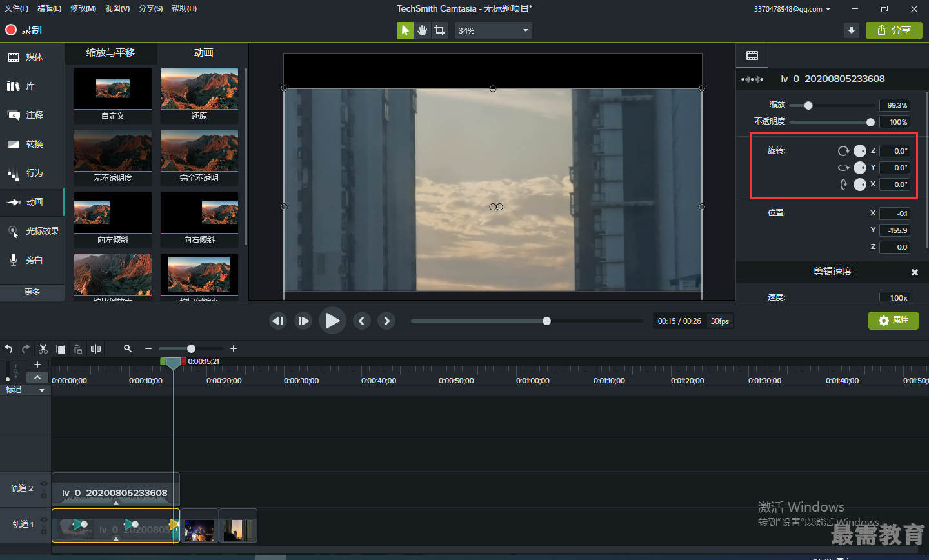Image resolution: width=929 pixels, height=560 pixels.
Task: Collapse track panel with up chevron button
Action: pyautogui.click(x=37, y=377)
